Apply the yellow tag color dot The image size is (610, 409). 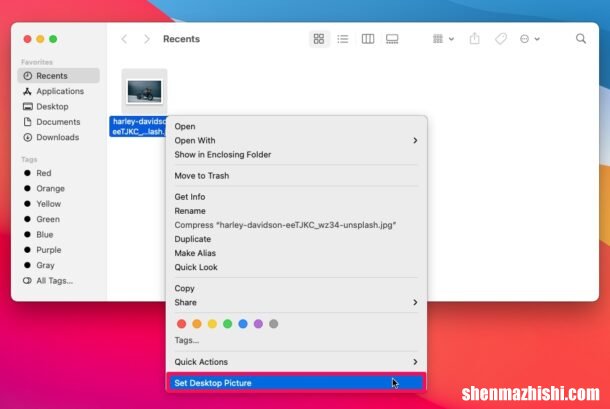(212, 323)
